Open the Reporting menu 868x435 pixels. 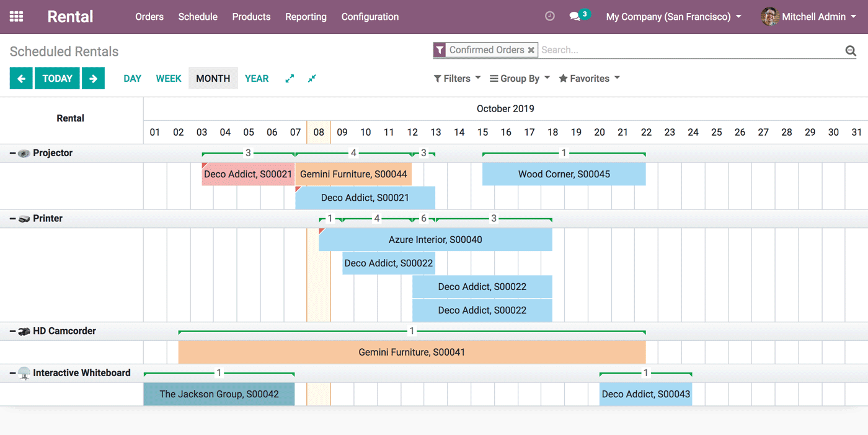pyautogui.click(x=306, y=17)
